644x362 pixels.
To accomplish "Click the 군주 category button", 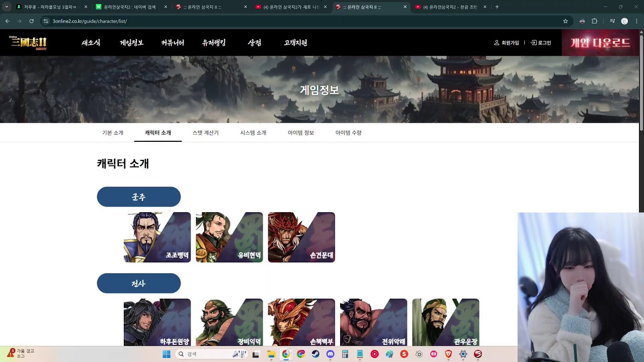I will click(139, 197).
